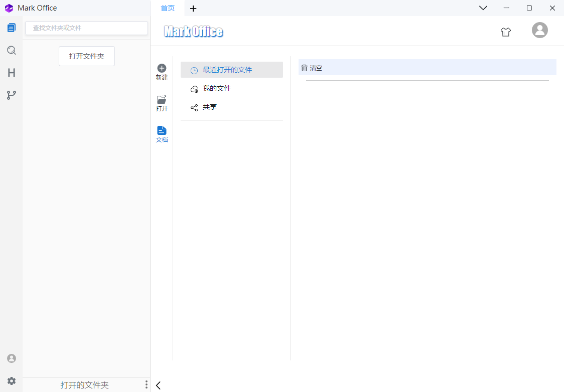Viewport: 564px width, 392px height.
Task: Select 最近打开的文件 menu item
Action: click(x=232, y=70)
